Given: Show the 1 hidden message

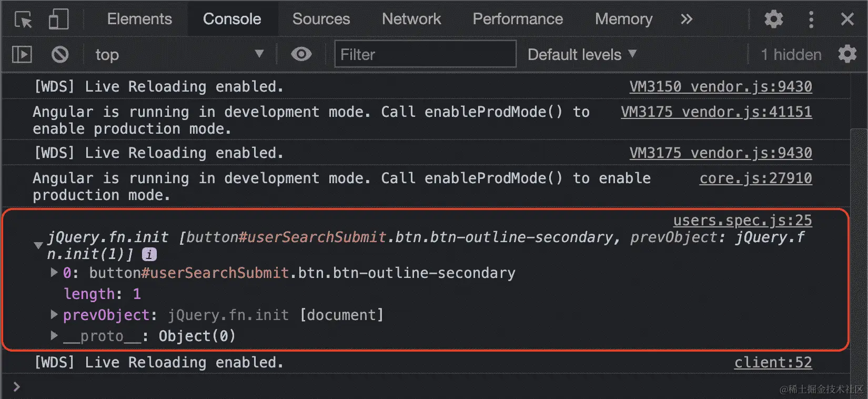Looking at the screenshot, I should [790, 54].
